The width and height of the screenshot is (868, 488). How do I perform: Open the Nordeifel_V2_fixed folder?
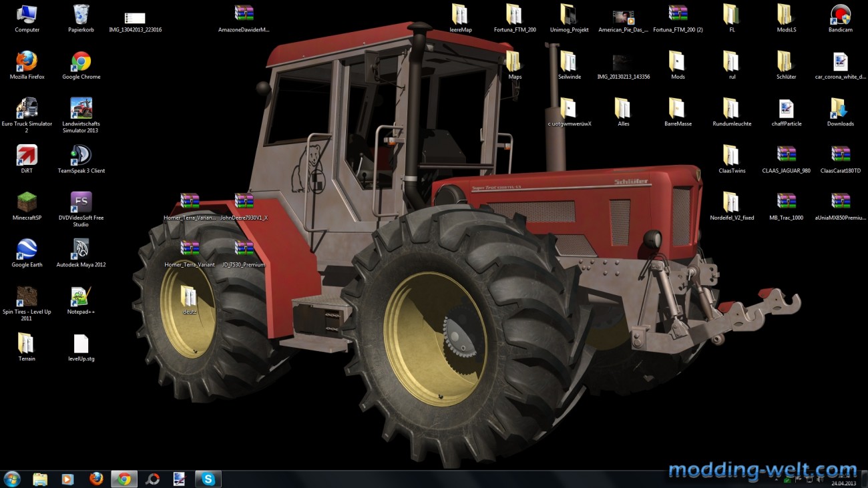(x=732, y=206)
